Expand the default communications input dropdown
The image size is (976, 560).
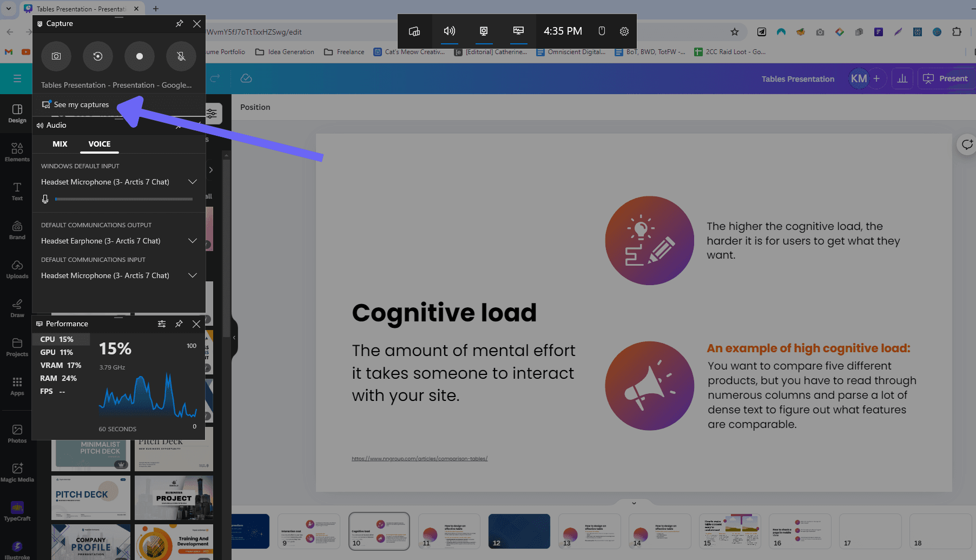pyautogui.click(x=192, y=275)
